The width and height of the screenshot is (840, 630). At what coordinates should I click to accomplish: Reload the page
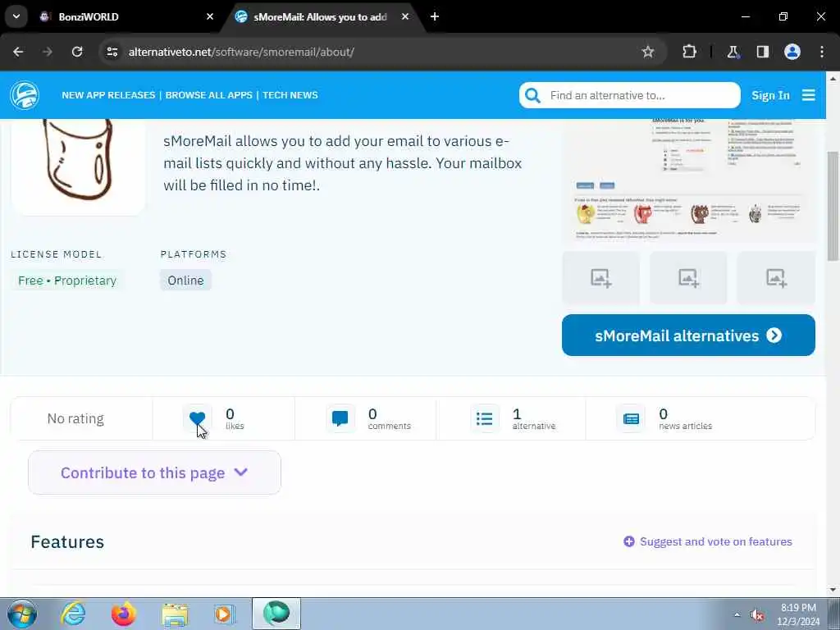click(x=77, y=52)
